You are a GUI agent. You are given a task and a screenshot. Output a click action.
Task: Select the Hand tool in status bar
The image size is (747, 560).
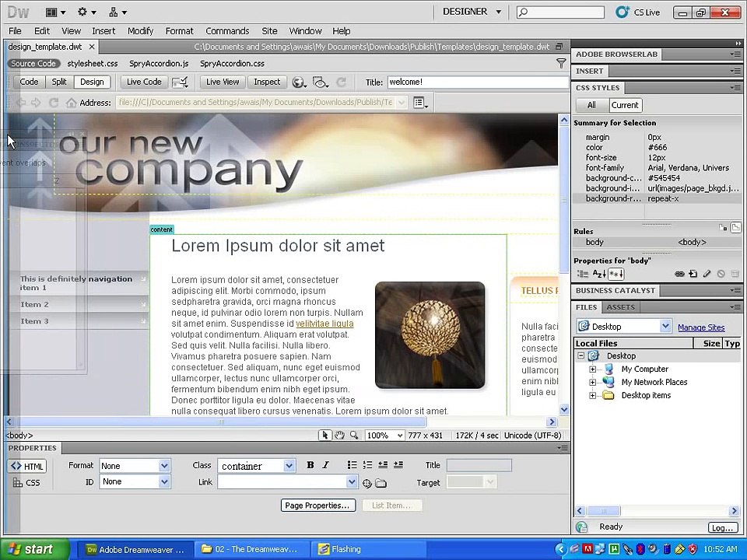tap(339, 435)
